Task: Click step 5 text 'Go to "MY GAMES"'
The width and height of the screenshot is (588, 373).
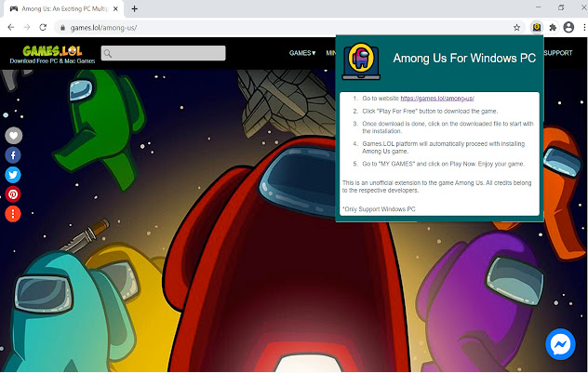Action: click(x=443, y=164)
